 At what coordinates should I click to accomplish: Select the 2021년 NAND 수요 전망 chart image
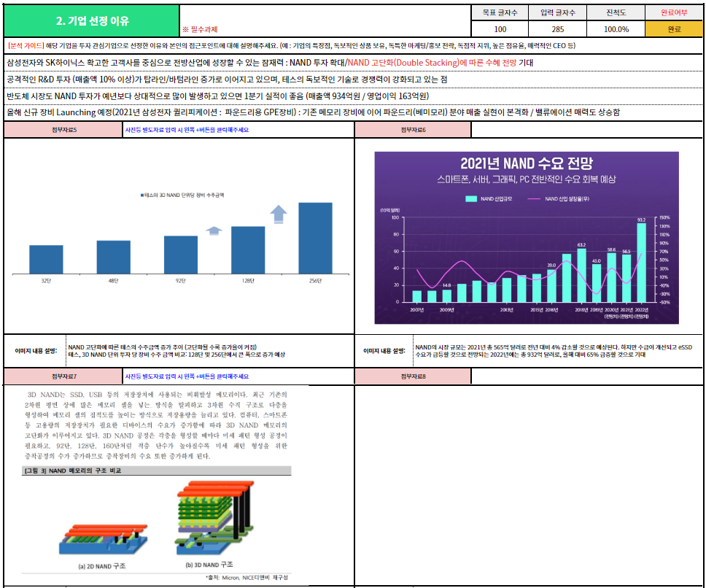[527, 238]
